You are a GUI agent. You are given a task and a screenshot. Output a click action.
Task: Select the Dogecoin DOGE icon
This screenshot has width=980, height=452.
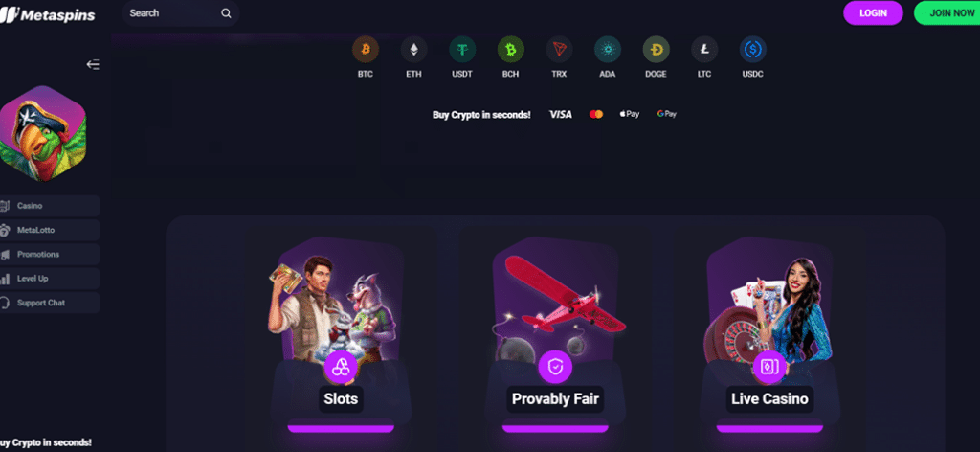(657, 50)
